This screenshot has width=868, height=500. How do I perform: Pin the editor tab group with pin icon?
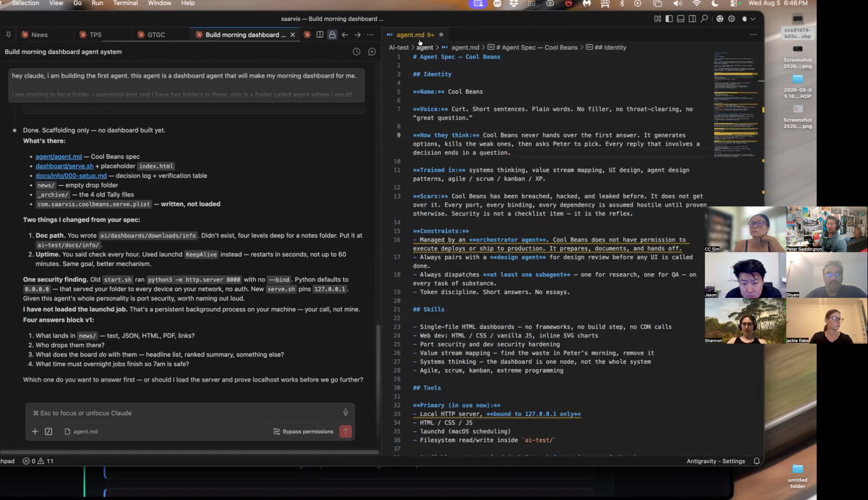pos(8,35)
